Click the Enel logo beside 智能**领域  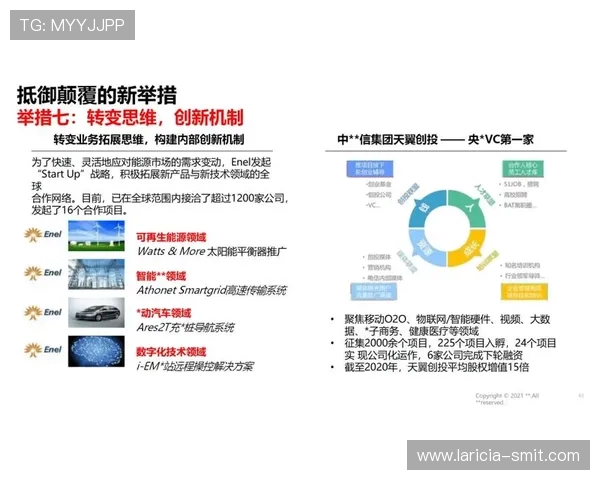click(43, 273)
